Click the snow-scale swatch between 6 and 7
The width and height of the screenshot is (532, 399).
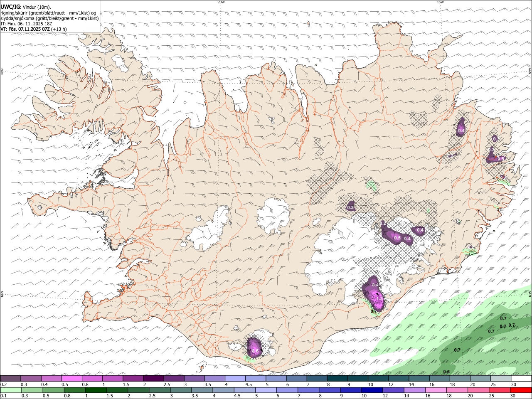296,379
